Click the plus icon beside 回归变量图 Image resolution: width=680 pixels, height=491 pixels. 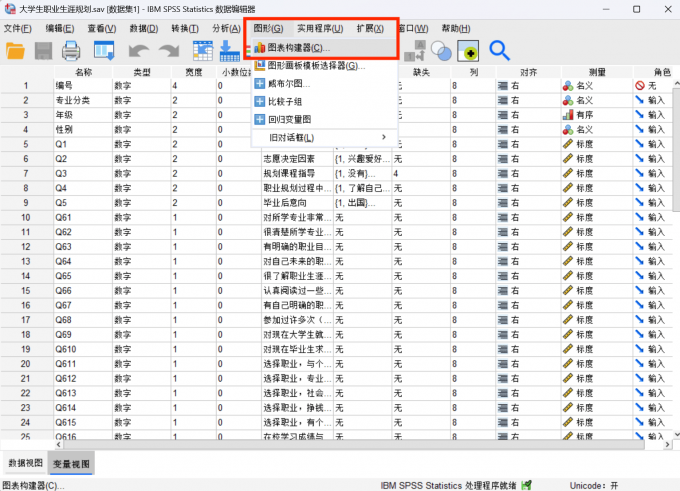259,119
